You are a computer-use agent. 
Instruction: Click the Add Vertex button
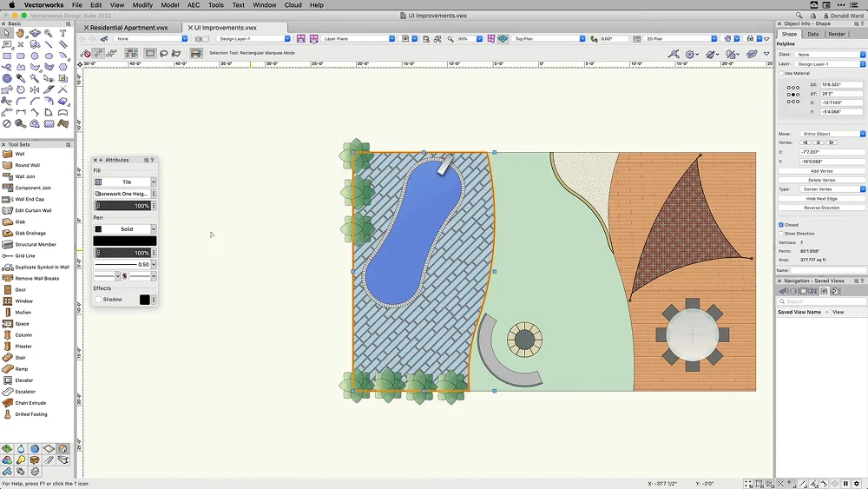pos(821,171)
